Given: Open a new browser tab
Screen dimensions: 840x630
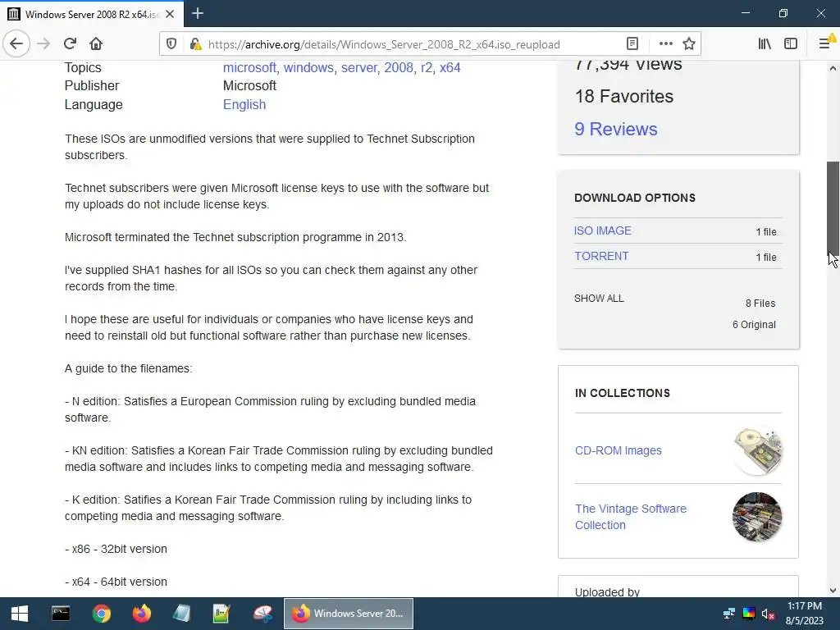Looking at the screenshot, I should [197, 13].
